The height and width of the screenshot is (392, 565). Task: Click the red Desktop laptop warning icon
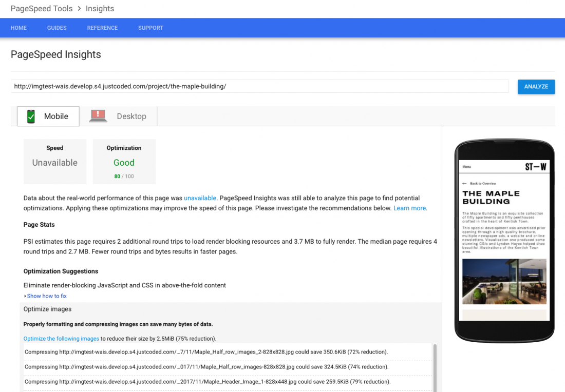coord(98,116)
